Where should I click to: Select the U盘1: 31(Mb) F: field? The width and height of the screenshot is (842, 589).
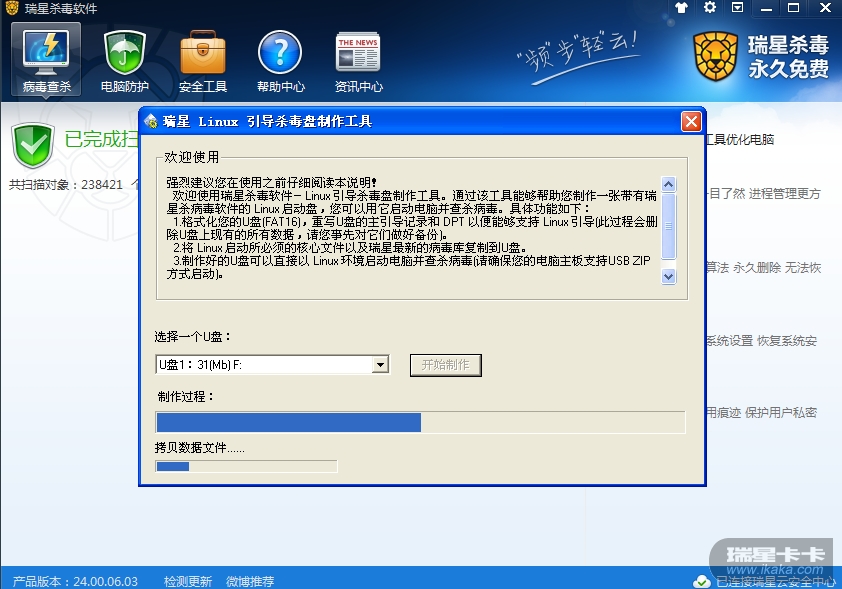[x=272, y=365]
